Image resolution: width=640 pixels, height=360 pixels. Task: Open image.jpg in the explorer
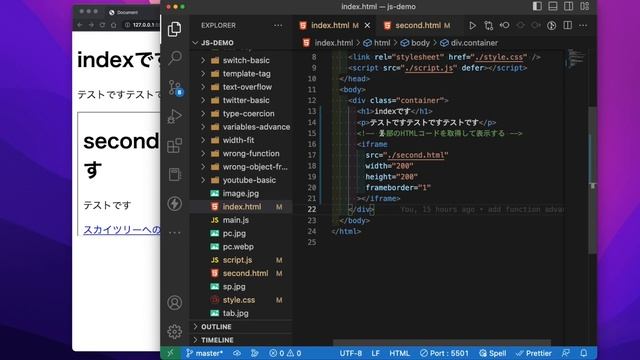241,193
